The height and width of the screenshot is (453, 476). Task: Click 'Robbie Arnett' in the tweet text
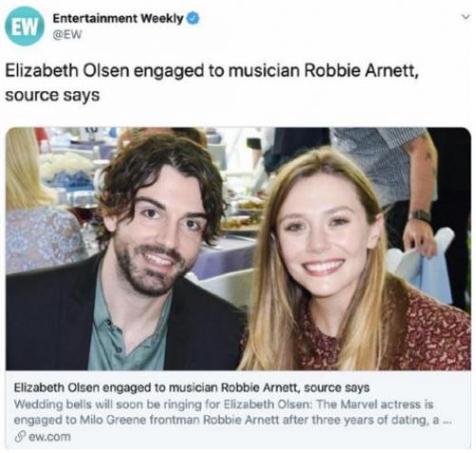[x=362, y=70]
